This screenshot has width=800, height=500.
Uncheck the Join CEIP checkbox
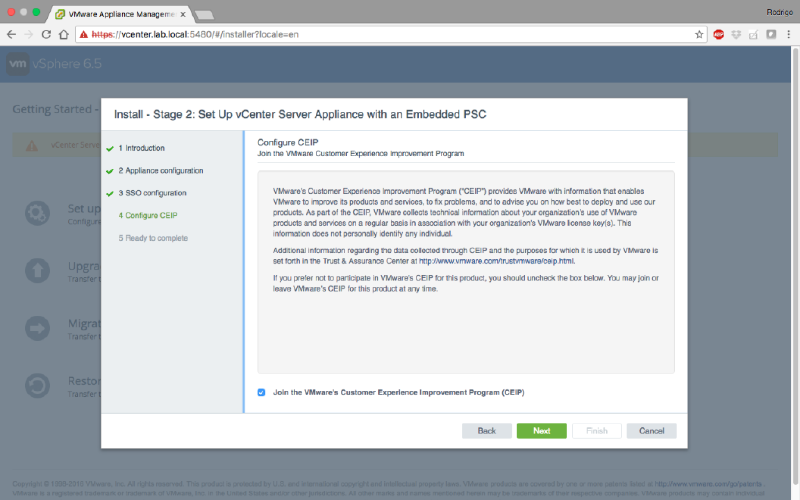(x=262, y=393)
